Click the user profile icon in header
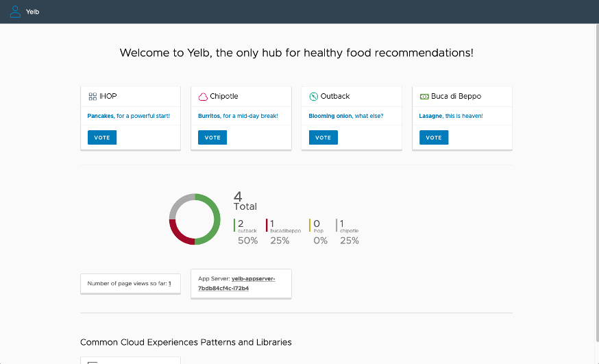Viewport: 599px width, 364px height. [15, 12]
